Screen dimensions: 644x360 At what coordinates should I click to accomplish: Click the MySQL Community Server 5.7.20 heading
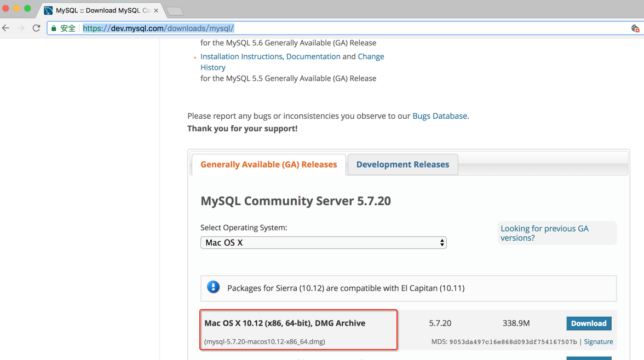coord(295,201)
